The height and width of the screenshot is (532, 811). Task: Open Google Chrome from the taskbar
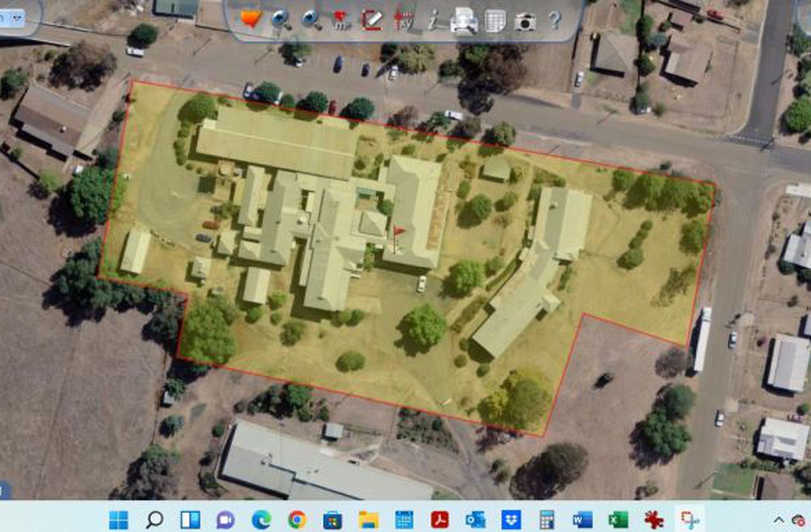tap(297, 520)
